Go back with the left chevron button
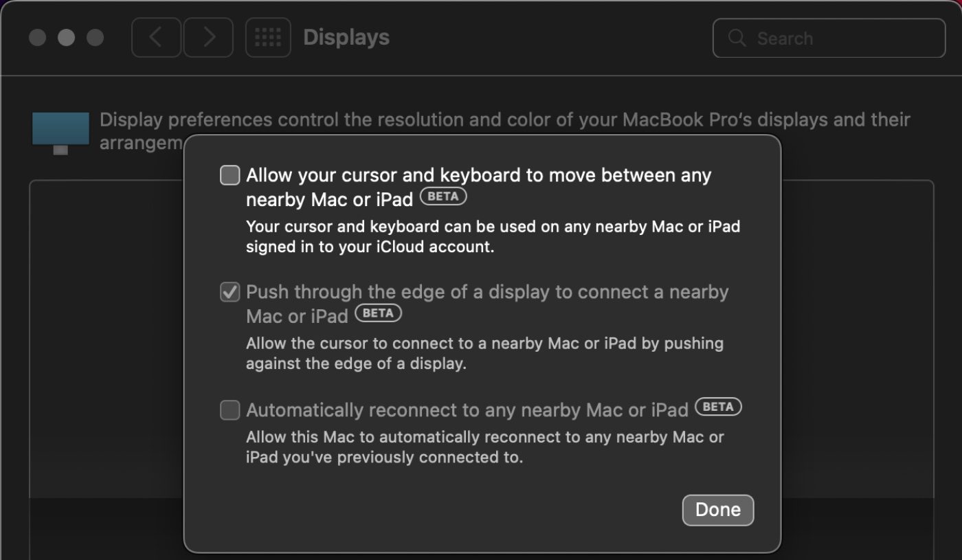Viewport: 962px width, 560px height. pos(156,37)
